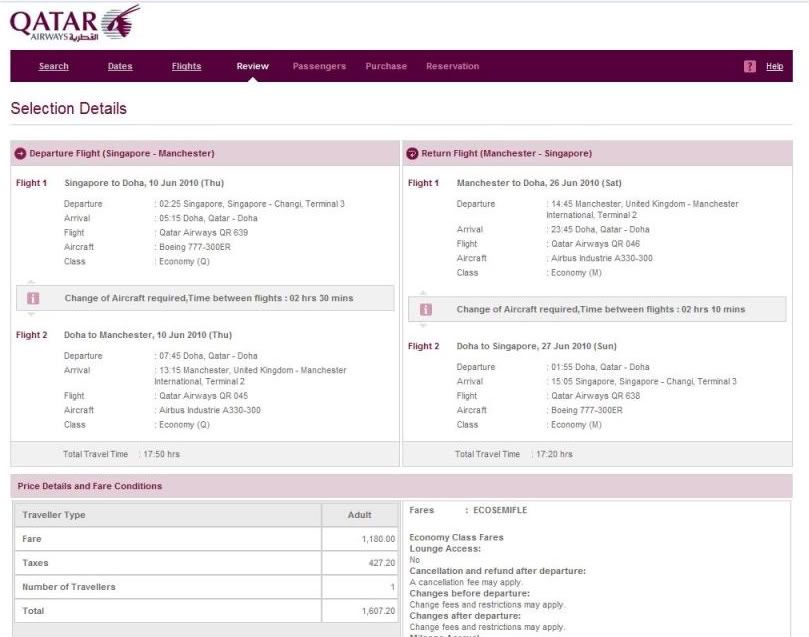This screenshot has width=809, height=637.
Task: Click the Adult column header
Action: pyautogui.click(x=360, y=515)
